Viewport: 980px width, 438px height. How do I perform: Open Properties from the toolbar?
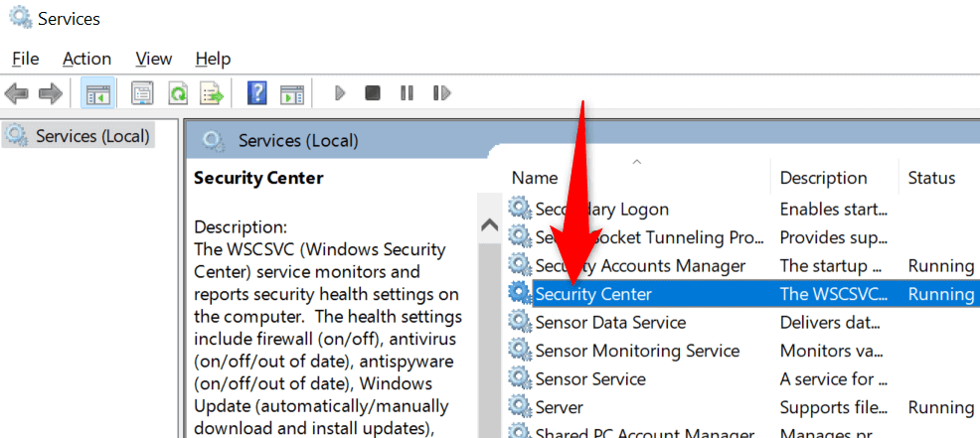click(143, 93)
